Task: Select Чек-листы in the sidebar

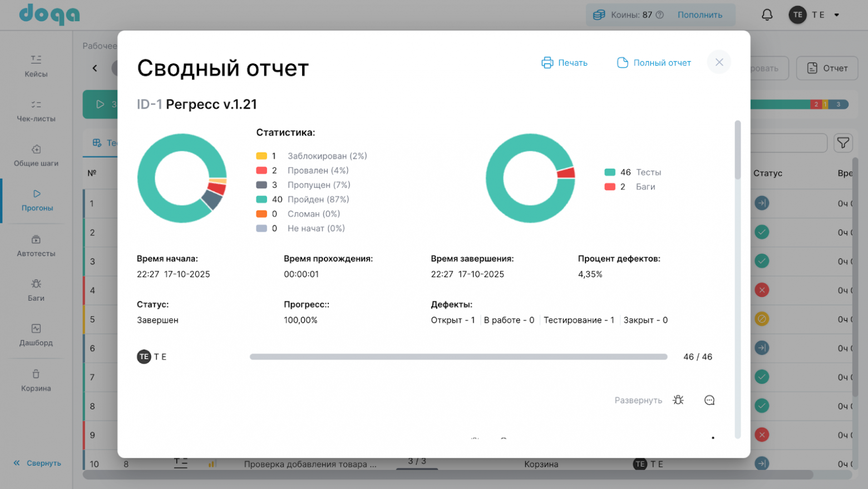Action: click(x=36, y=111)
